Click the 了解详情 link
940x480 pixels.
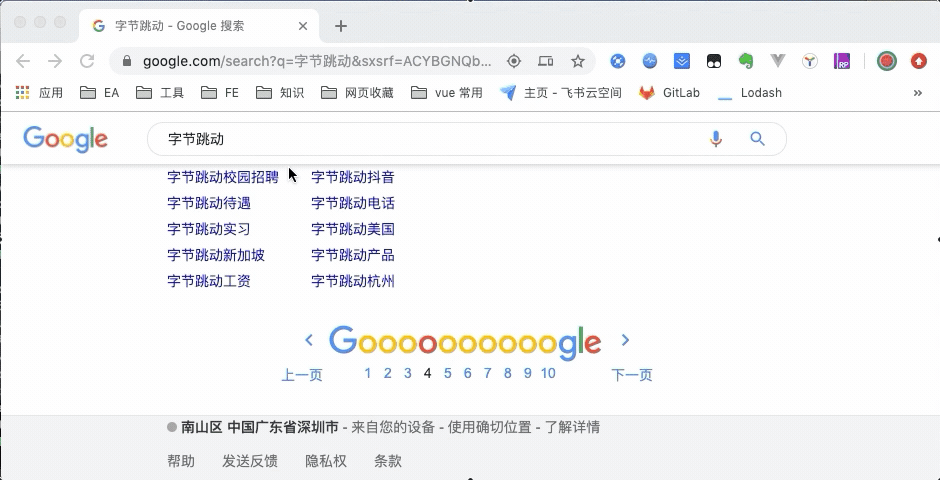(x=573, y=427)
